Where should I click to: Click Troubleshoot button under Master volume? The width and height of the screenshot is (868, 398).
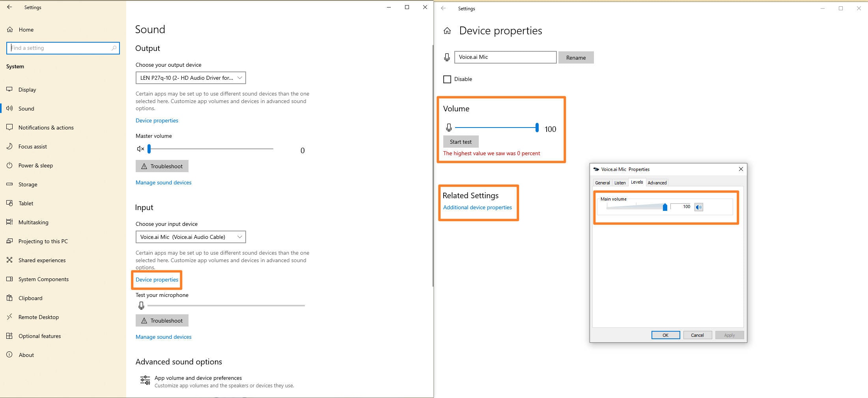(162, 166)
